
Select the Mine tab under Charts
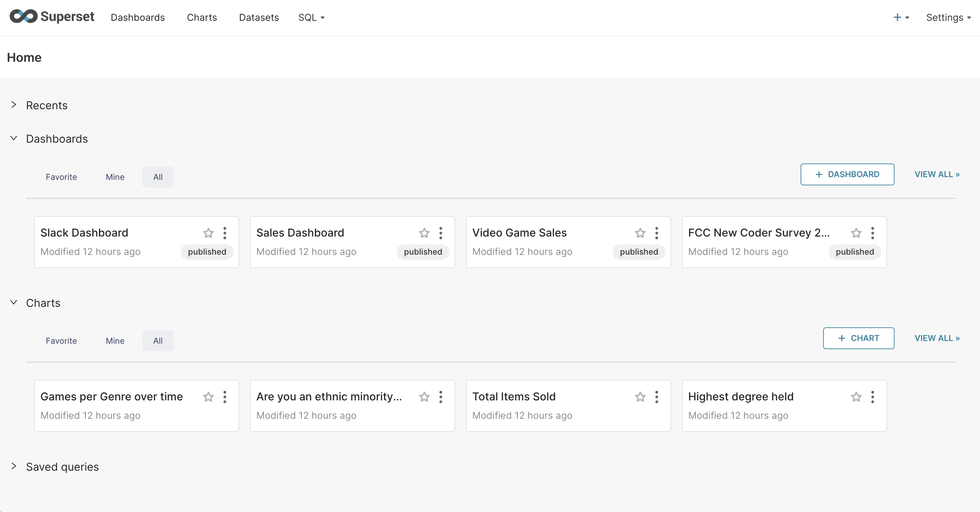click(x=115, y=340)
